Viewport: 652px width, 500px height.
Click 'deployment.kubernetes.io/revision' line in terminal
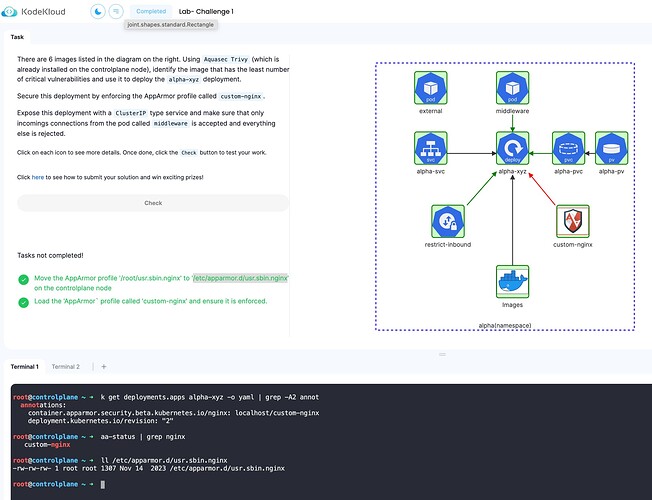click(101, 421)
